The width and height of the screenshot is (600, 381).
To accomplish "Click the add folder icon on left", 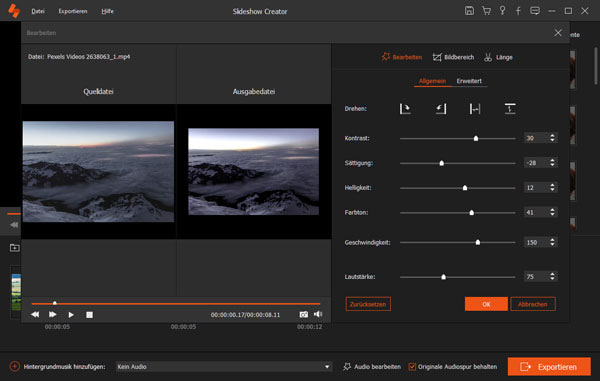I will click(15, 248).
